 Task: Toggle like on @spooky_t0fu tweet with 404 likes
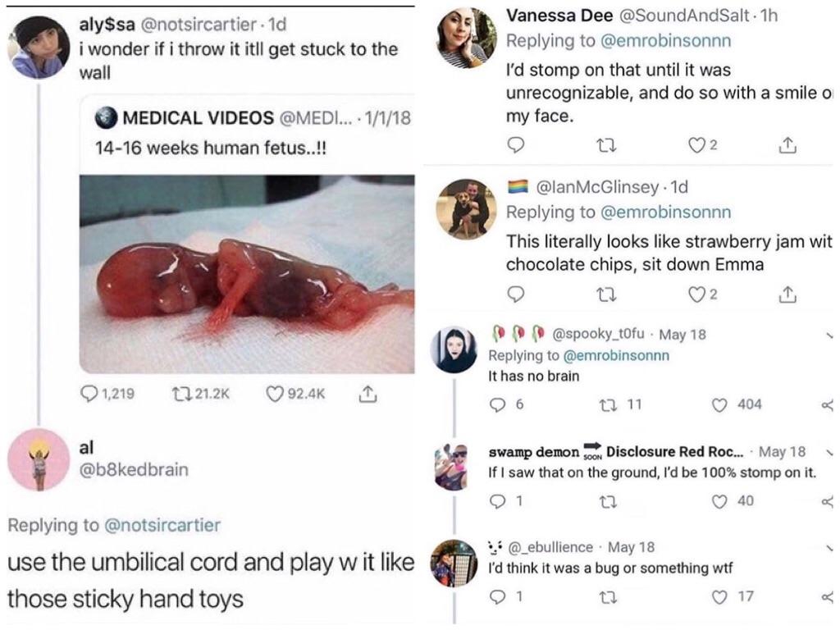tap(720, 404)
